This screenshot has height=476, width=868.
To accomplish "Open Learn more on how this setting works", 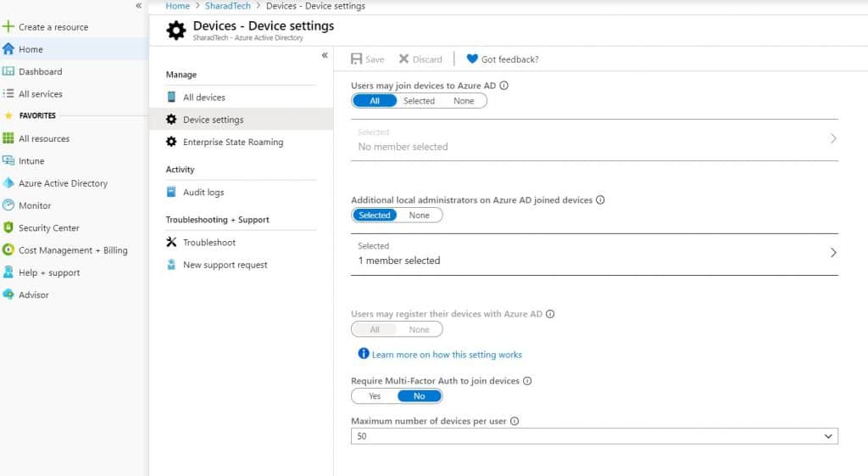I will 447,355.
